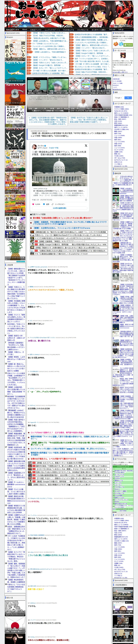
Task: Open link 昔の朝廷「お前は田舎に流罪じゃ！」
Action: [x=63, y=218]
